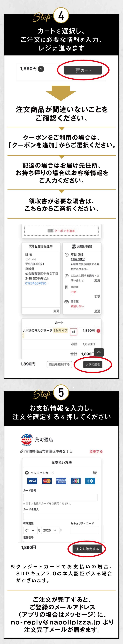Select the クレジットカード radio button
The width and height of the screenshot is (123, 644).
(x=27, y=473)
